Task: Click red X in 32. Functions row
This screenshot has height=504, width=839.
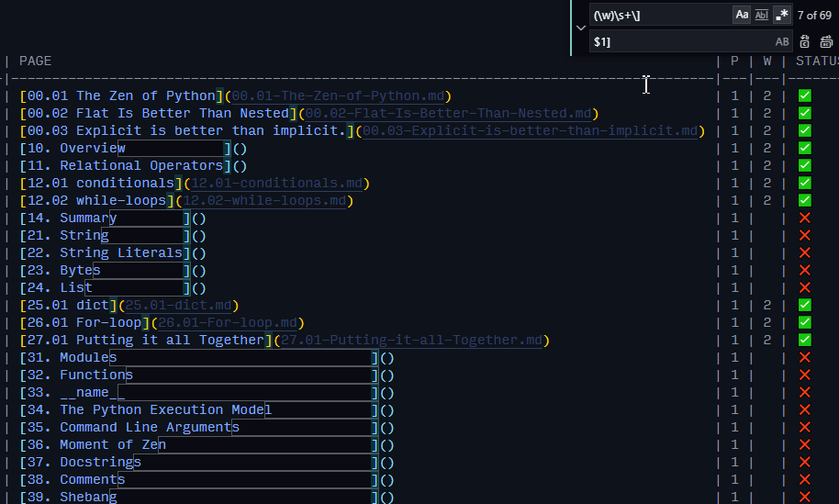Action: coord(805,375)
